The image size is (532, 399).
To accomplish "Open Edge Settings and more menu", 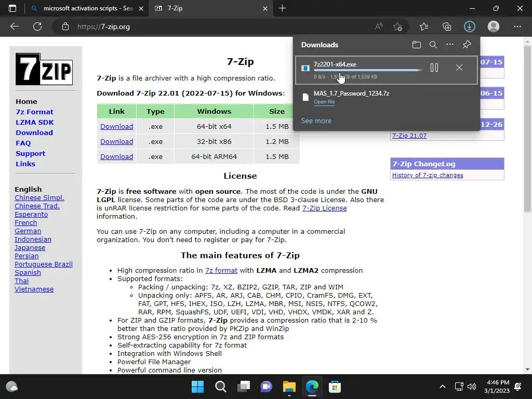I will [x=517, y=26].
